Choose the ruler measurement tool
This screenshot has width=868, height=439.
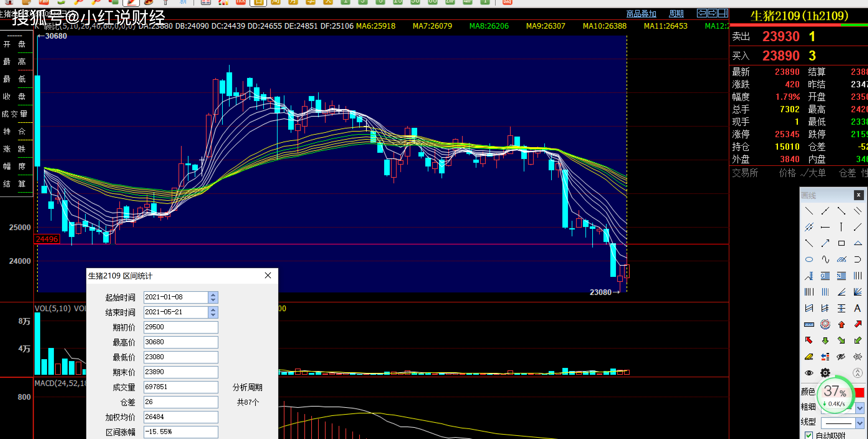pos(809,324)
